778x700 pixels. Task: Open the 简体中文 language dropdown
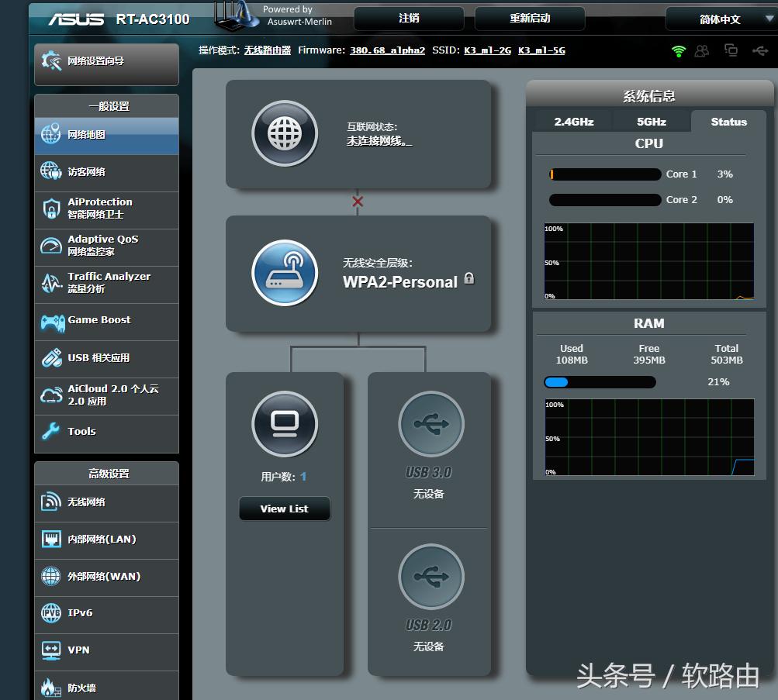720,19
